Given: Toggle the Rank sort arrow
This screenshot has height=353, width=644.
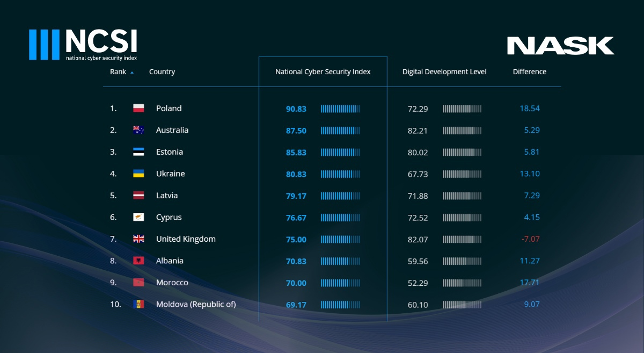Looking at the screenshot, I should point(132,72).
